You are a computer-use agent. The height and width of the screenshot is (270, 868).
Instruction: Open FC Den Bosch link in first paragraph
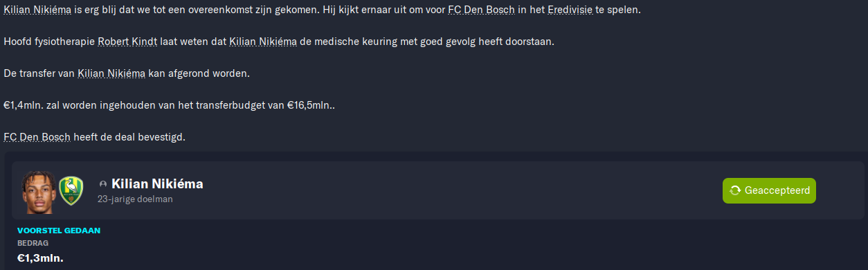[x=481, y=10]
